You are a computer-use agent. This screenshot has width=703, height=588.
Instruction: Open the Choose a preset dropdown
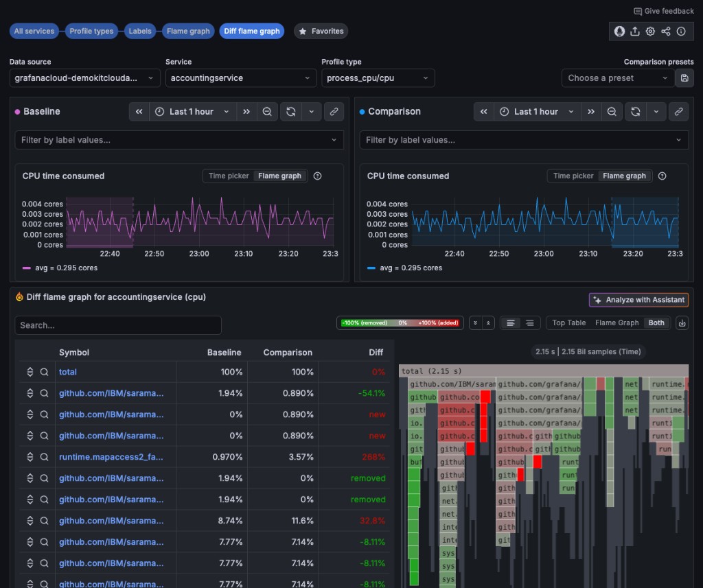coord(617,78)
